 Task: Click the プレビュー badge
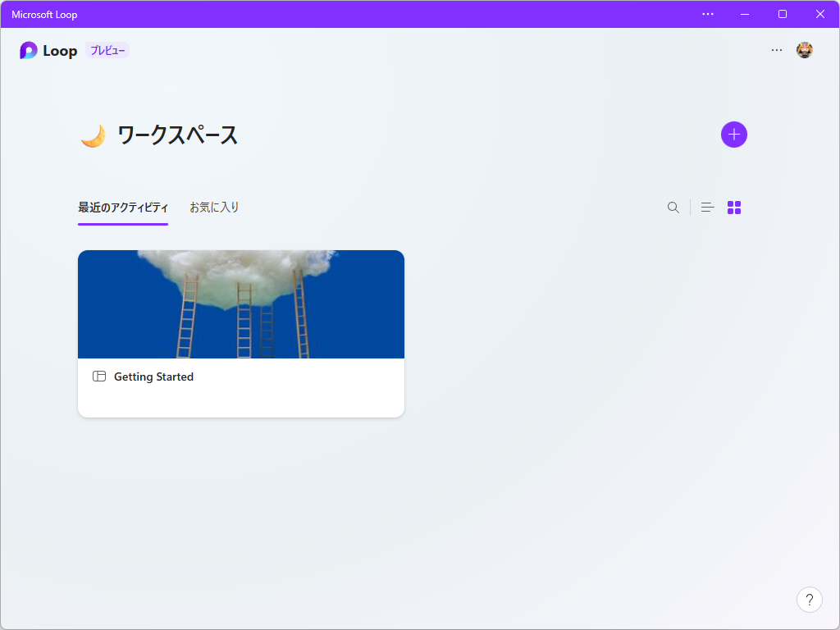point(107,50)
